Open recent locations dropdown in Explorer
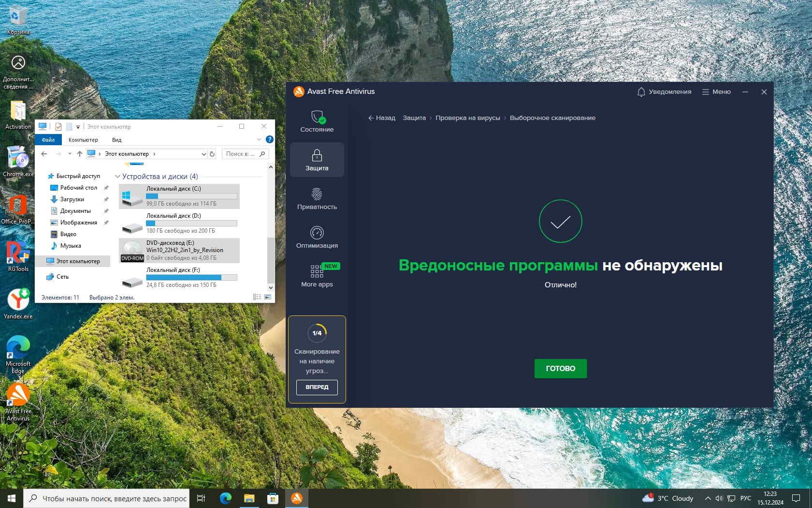Viewport: 812px width, 508px height. tap(70, 154)
